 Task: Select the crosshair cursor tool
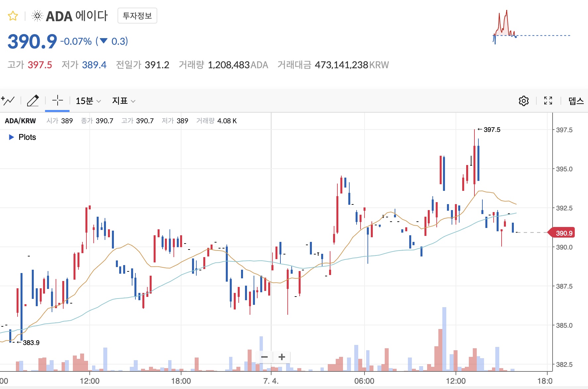pyautogui.click(x=57, y=100)
